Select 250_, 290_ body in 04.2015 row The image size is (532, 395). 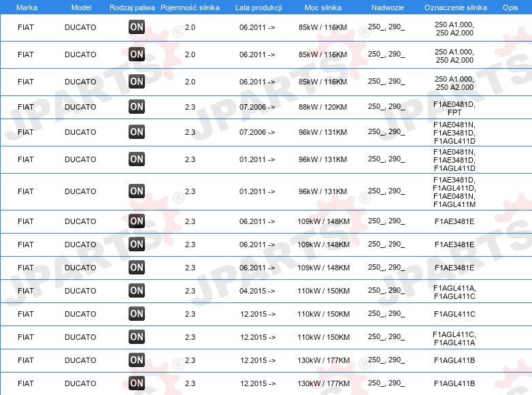click(x=386, y=290)
